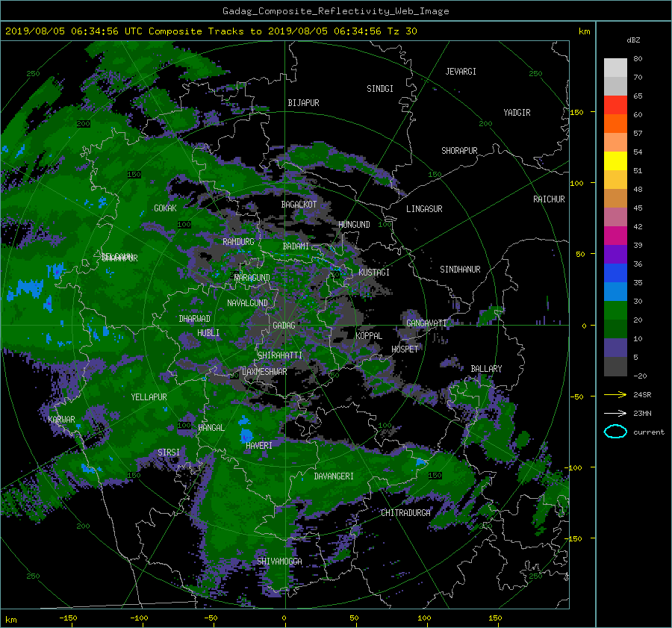
Task: Click the SHIVAMOGGA city label
Action: [279, 562]
